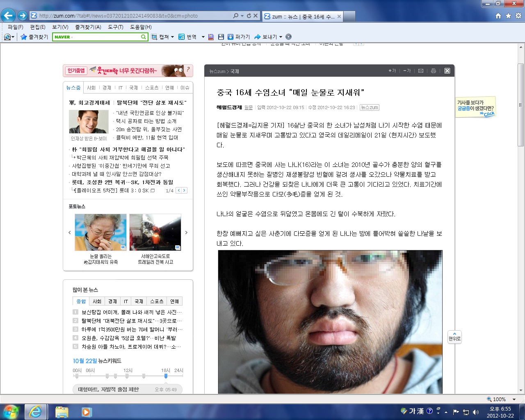The image size is (525, 420).
Task: Select the 종합 tab in 많이 본 뉴스
Action: coord(81,301)
